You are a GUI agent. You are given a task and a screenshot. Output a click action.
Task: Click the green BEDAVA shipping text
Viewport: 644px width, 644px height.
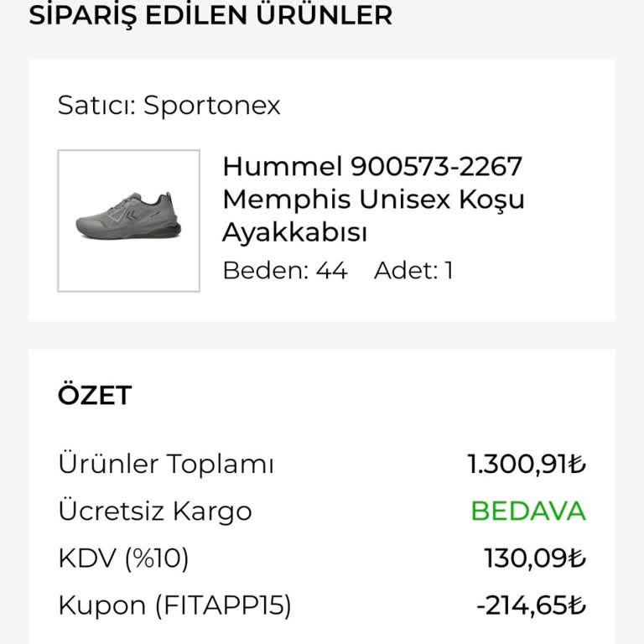(x=527, y=511)
